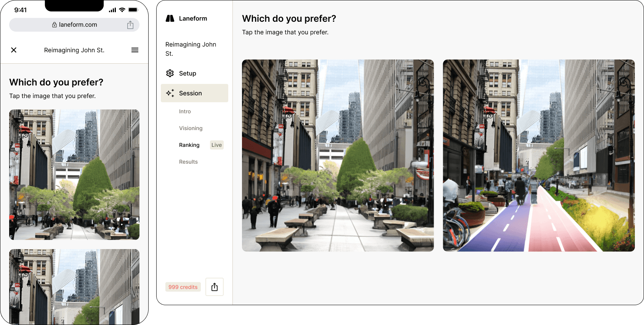
Task: Click the lock icon beside laneform.com
Action: coord(54,25)
